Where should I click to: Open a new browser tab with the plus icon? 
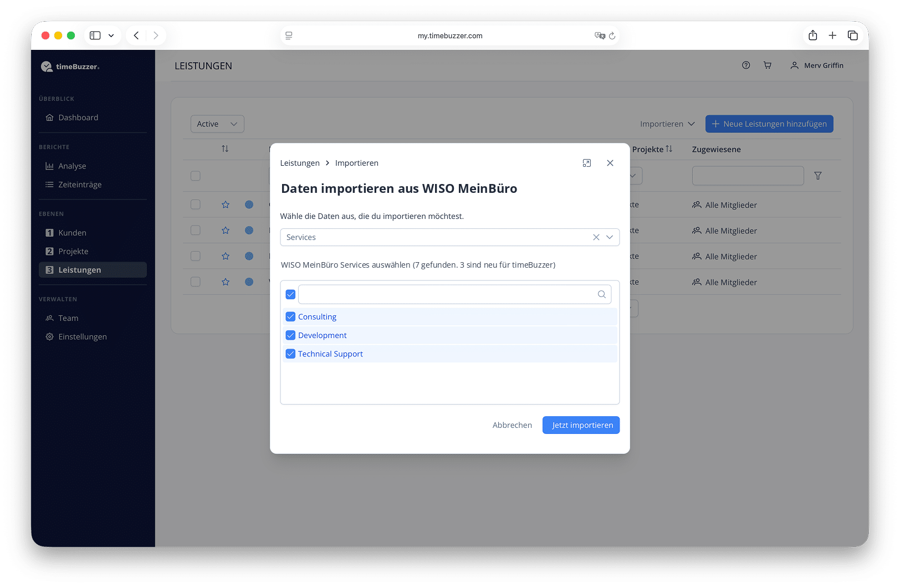832,35
